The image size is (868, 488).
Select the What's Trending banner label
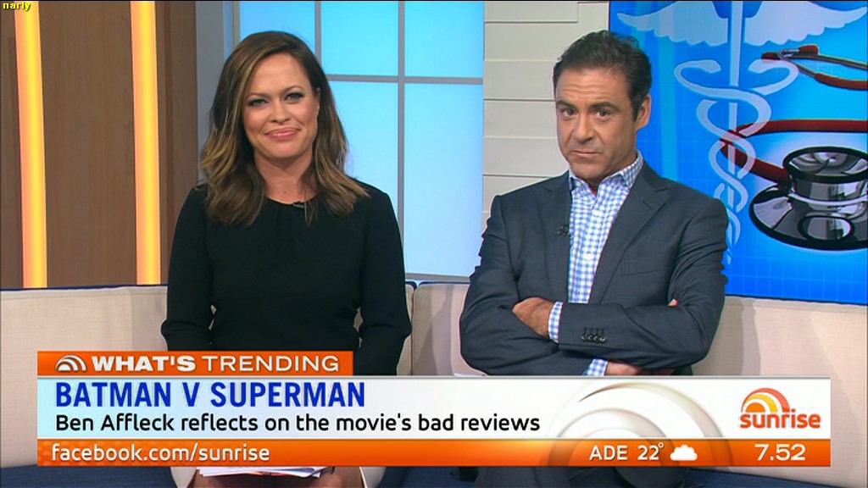click(x=196, y=363)
